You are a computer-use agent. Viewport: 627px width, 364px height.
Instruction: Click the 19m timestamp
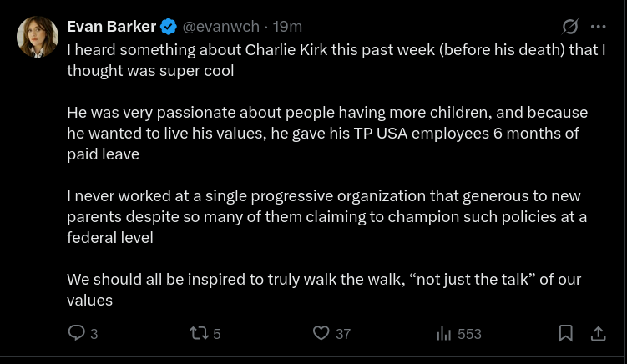[x=288, y=27]
